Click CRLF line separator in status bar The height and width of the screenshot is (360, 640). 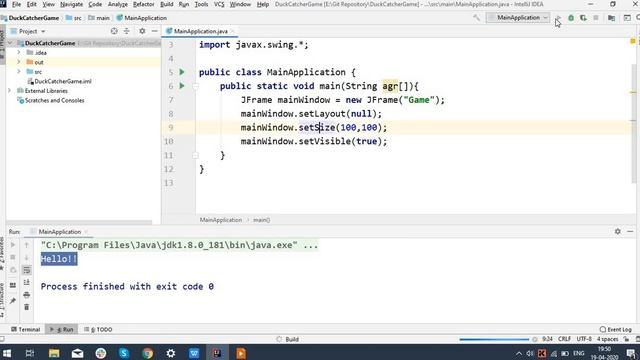pyautogui.click(x=564, y=339)
